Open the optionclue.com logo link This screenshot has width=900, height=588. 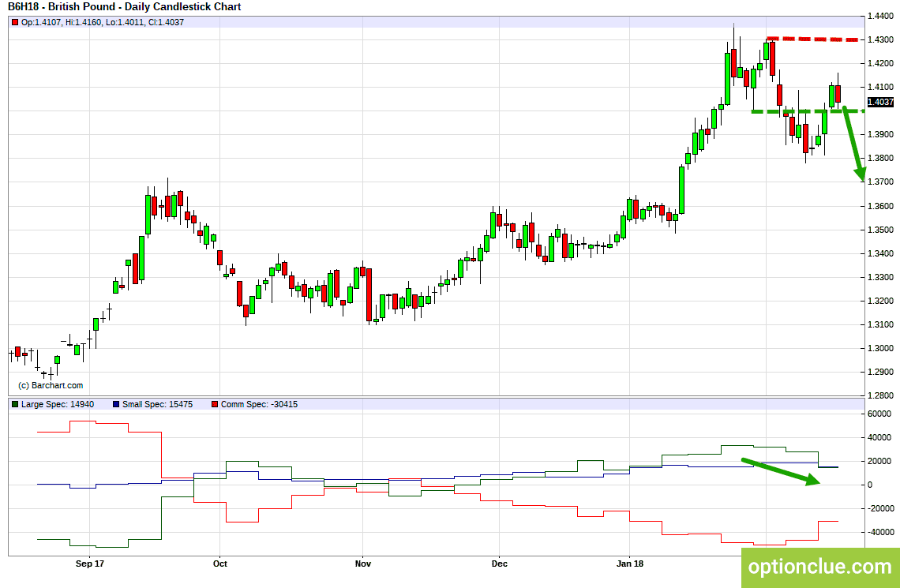click(x=820, y=567)
